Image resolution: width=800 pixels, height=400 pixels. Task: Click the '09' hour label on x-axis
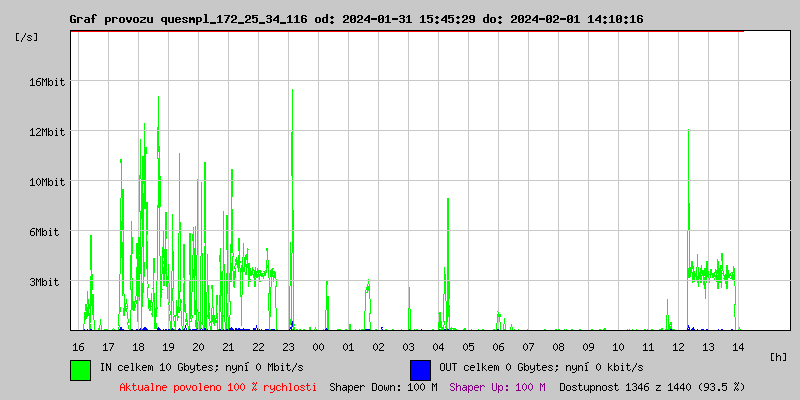click(x=588, y=347)
